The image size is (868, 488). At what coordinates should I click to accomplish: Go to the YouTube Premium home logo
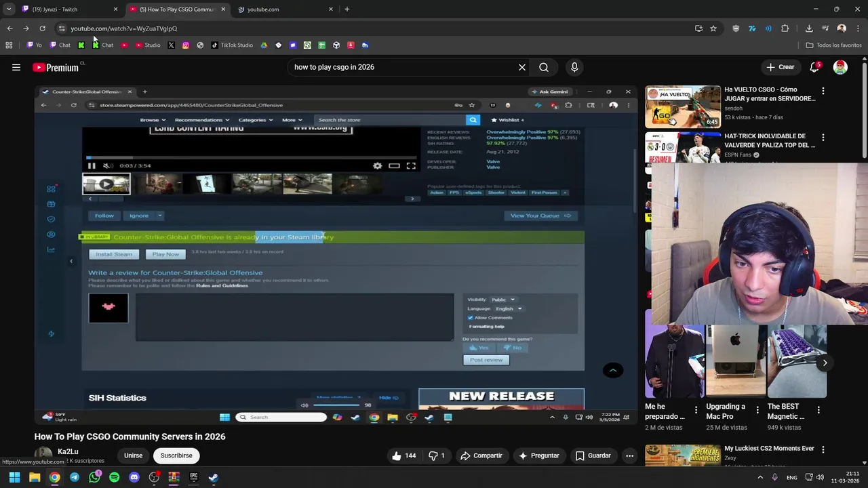coord(56,67)
